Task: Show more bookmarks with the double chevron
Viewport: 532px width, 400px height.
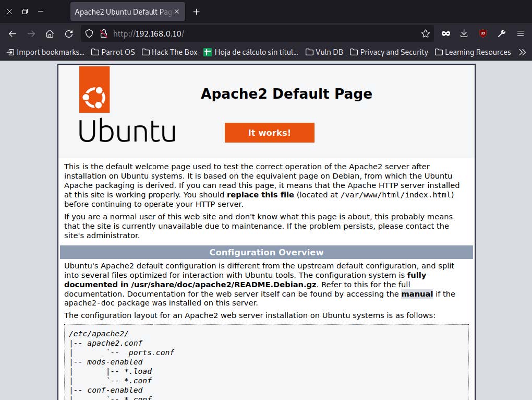Action: pyautogui.click(x=523, y=52)
